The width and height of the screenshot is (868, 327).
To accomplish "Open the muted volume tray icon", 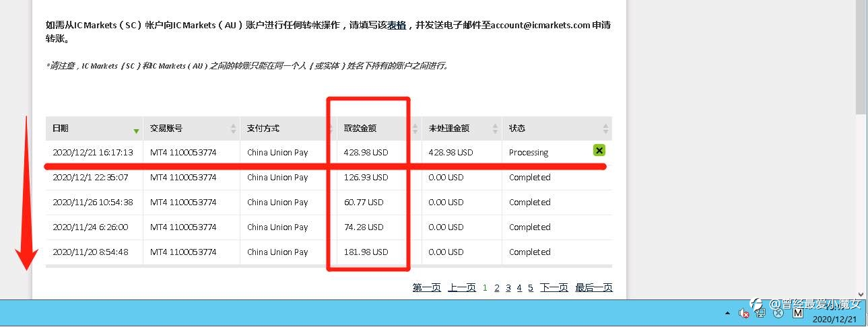I will 744,313.
